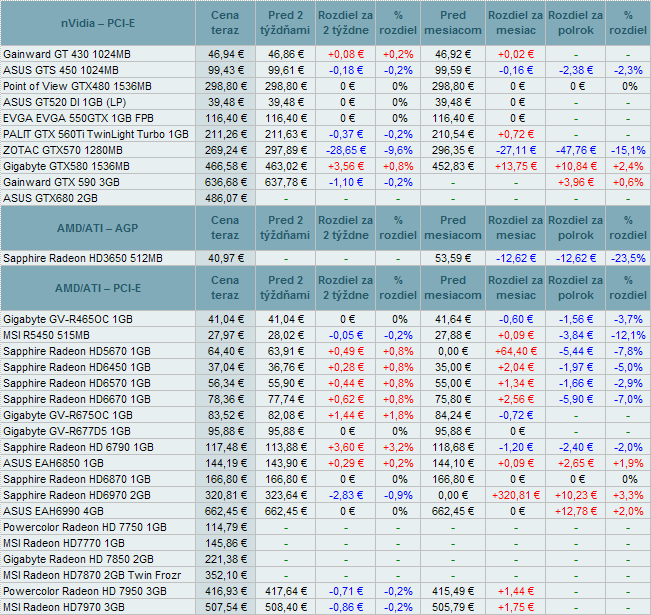Click Sapphire Radeon HD6450 1GB name
651x615 pixels.
pos(77,367)
